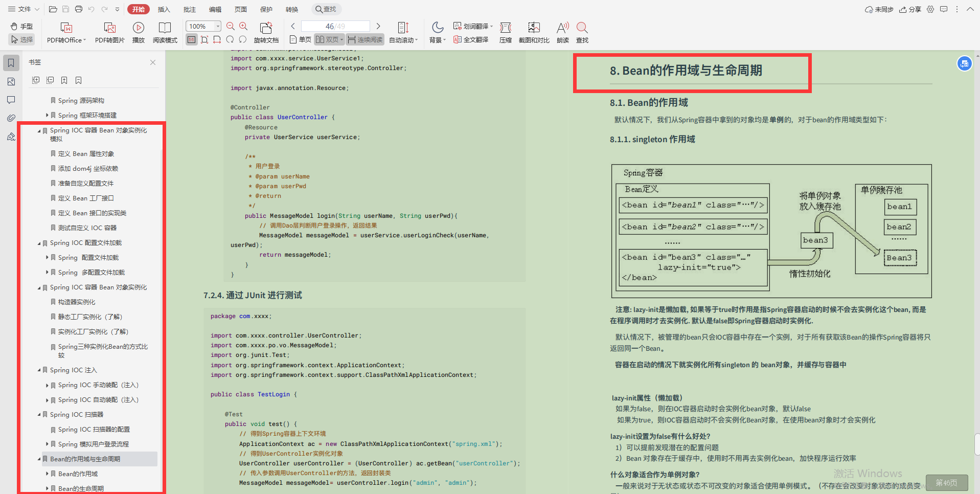
Task: Click PDF转图片 convert-to-image tool
Action: tap(110, 33)
